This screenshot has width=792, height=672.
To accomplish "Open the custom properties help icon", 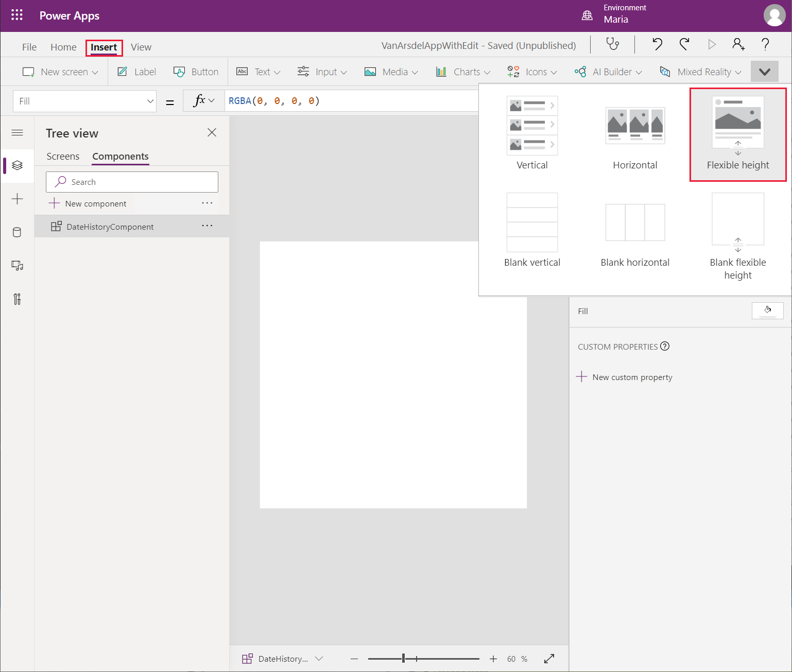I will (x=665, y=347).
